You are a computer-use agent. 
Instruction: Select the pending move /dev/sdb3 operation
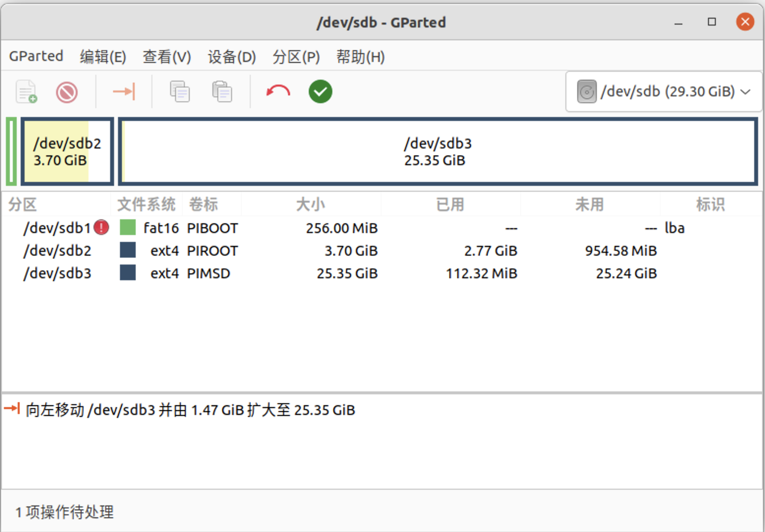[190, 410]
